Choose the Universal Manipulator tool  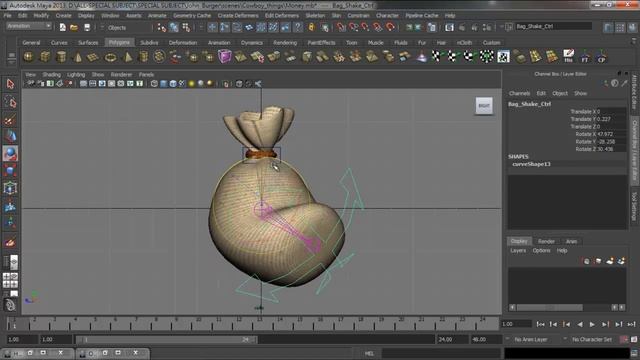point(10,188)
